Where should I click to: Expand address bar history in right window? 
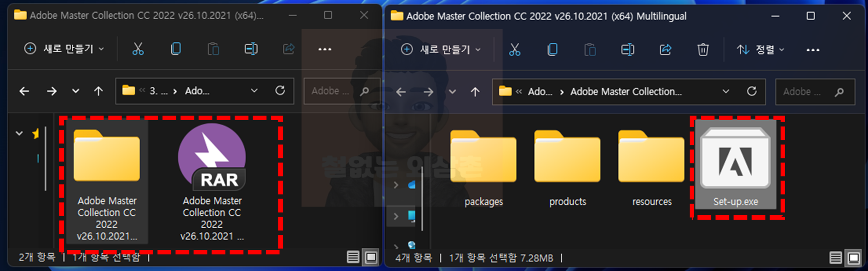click(726, 92)
